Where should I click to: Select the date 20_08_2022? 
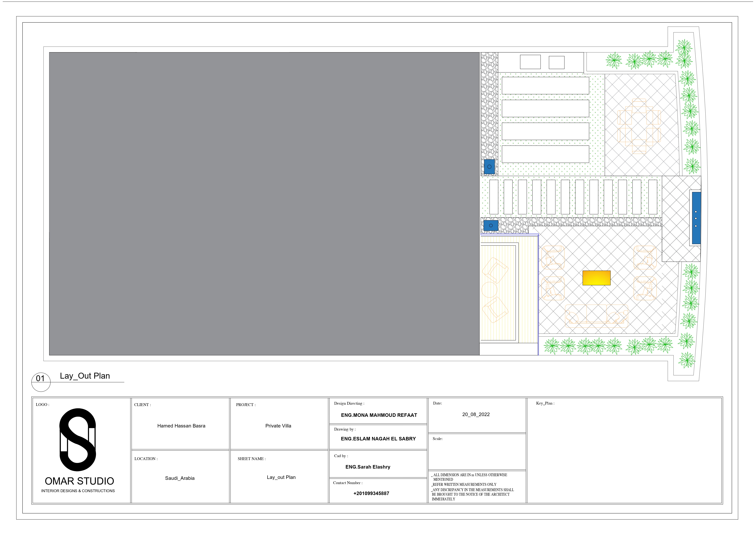click(x=476, y=415)
